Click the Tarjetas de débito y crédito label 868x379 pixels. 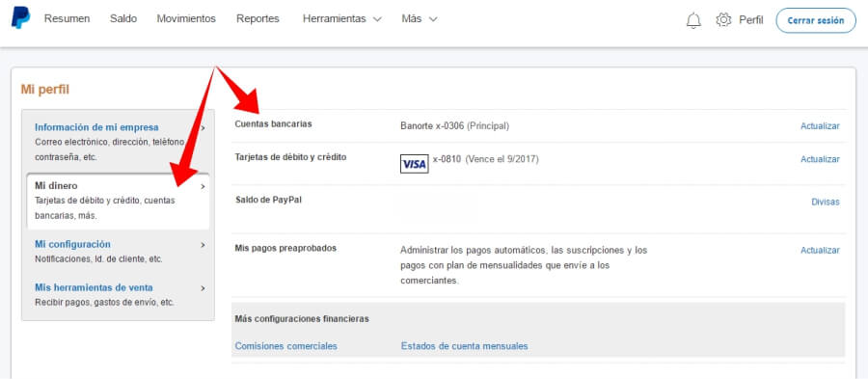pos(290,157)
